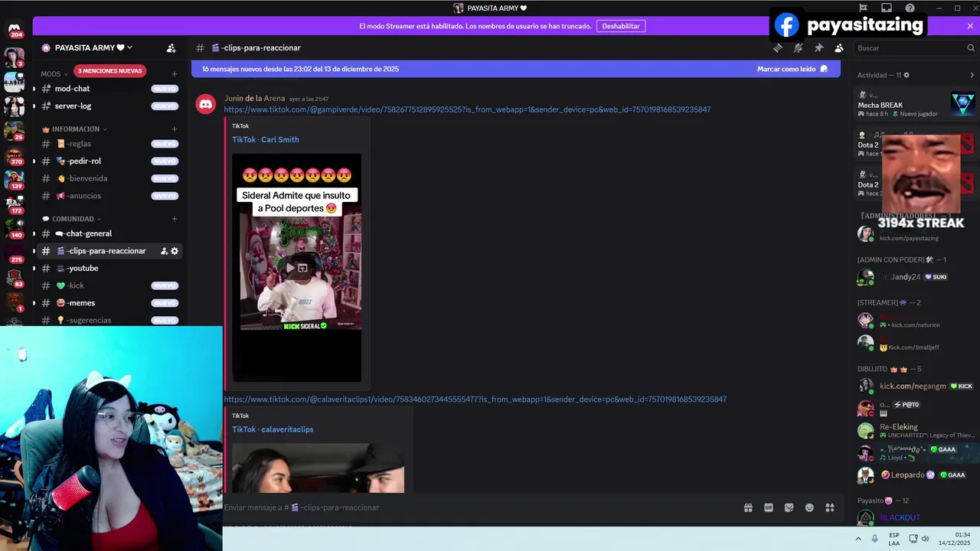Click the taskbar microphone icon
Viewport: 980px width, 551px height.
click(875, 539)
